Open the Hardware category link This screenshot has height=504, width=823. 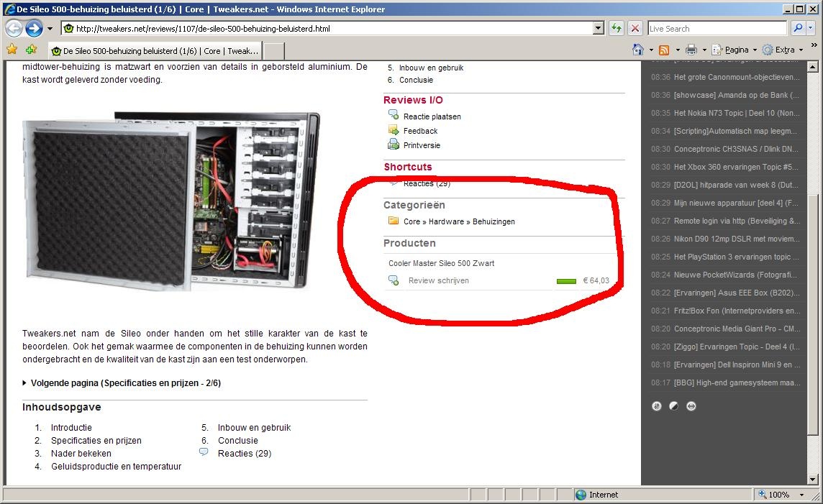point(446,221)
